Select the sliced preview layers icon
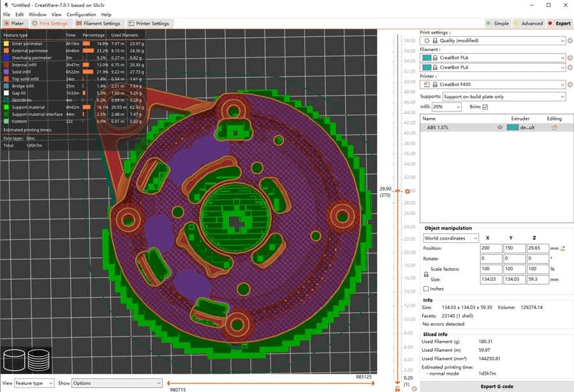 pyautogui.click(x=38, y=359)
